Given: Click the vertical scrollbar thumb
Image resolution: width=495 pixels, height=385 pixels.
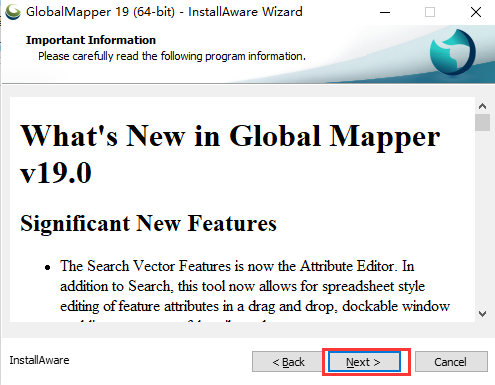Looking at the screenshot, I should (x=482, y=122).
